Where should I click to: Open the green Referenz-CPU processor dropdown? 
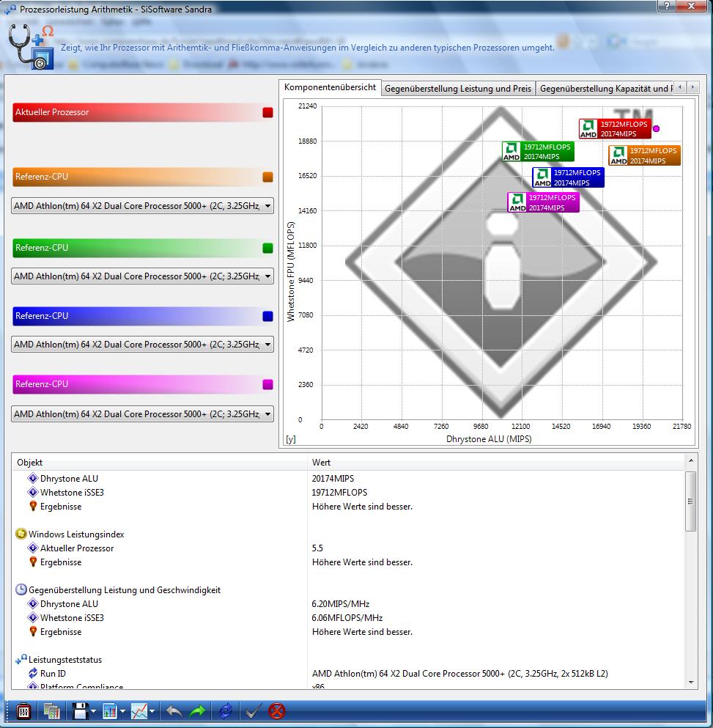click(142, 276)
